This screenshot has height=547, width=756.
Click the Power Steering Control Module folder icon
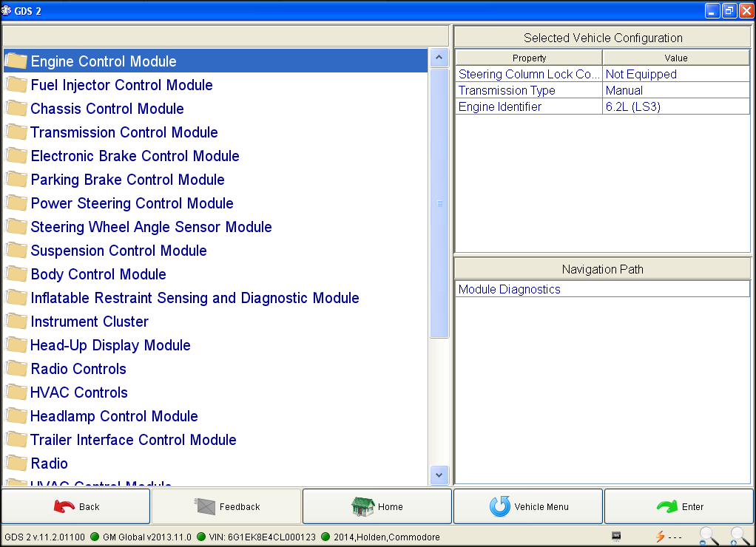(16, 203)
